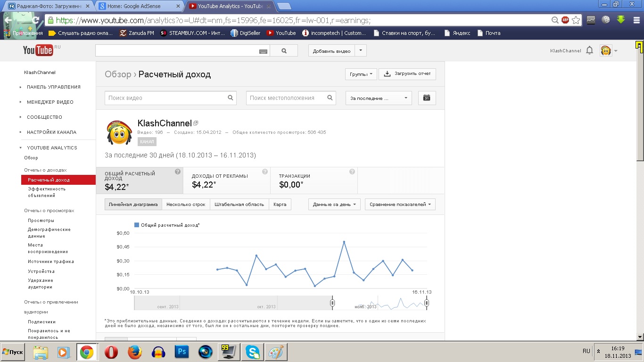
Task: Open the on-screen keyboard icon in search box
Action: [x=264, y=51]
